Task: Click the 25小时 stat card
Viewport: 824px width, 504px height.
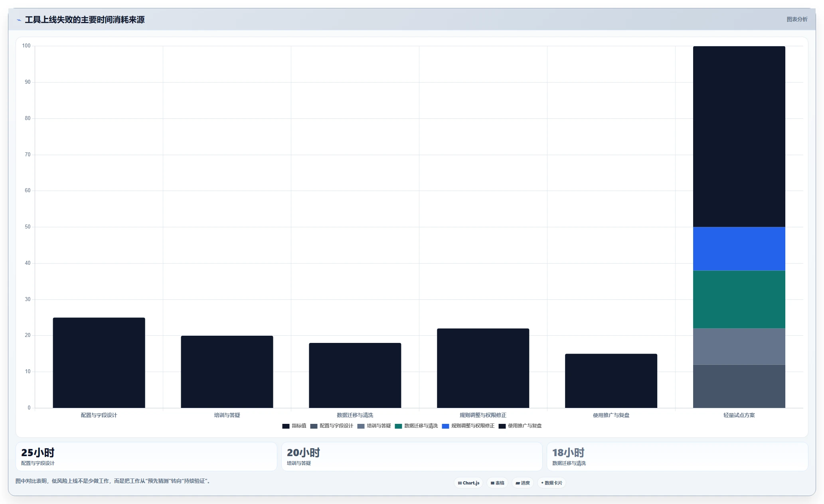Action: point(146,457)
